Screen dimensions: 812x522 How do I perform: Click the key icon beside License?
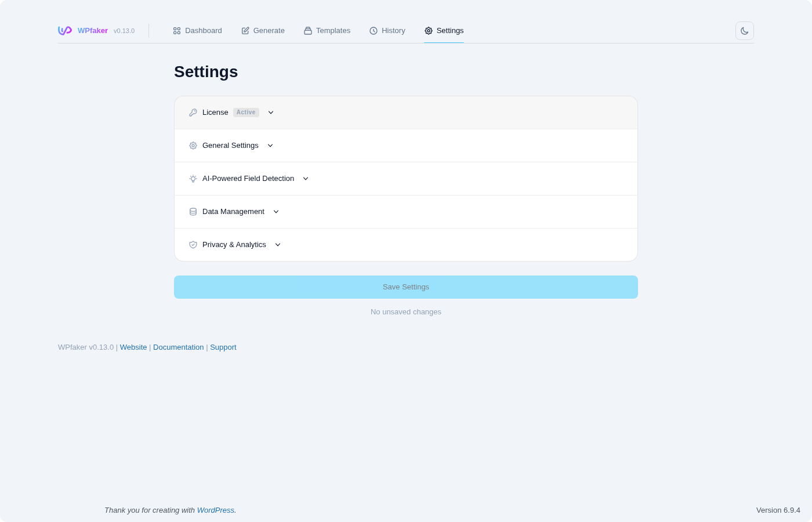tap(193, 113)
